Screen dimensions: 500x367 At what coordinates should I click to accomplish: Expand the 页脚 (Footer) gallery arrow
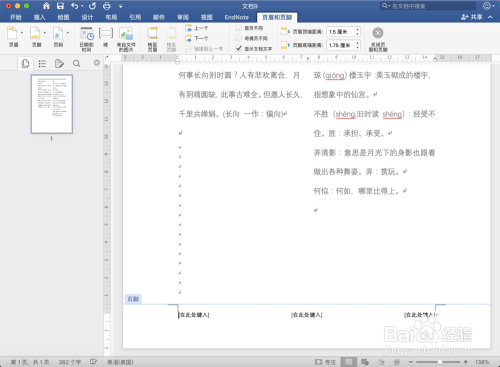pos(45,33)
